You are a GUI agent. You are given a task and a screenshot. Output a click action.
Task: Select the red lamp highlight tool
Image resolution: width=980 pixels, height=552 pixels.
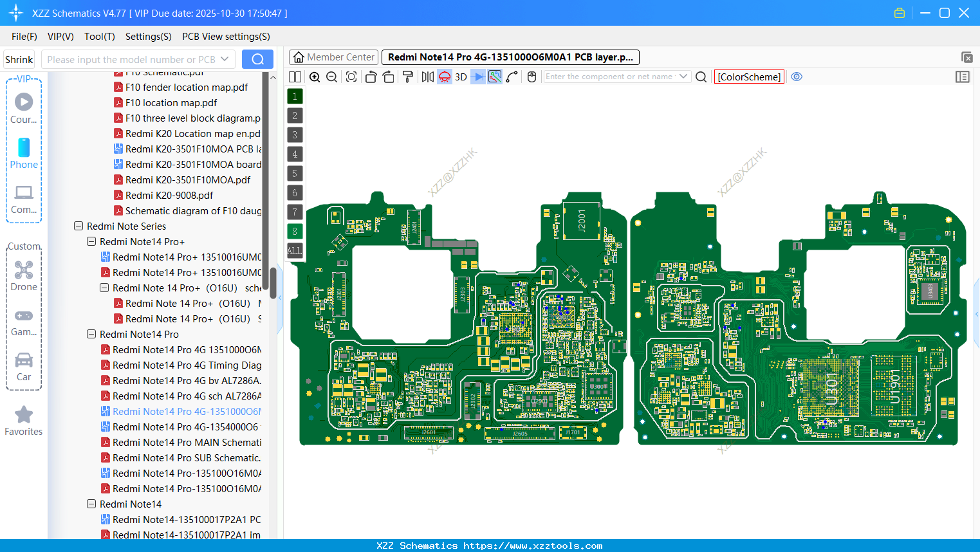[444, 77]
